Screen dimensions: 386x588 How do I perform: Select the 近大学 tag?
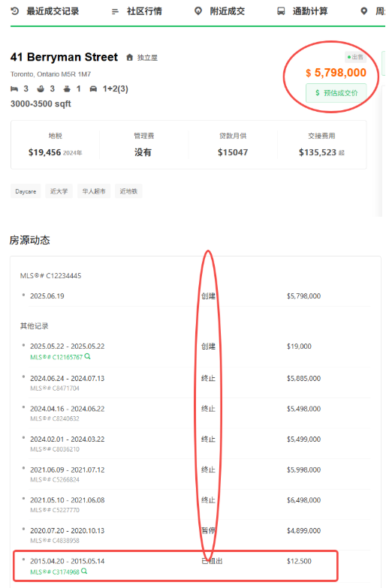[59, 191]
